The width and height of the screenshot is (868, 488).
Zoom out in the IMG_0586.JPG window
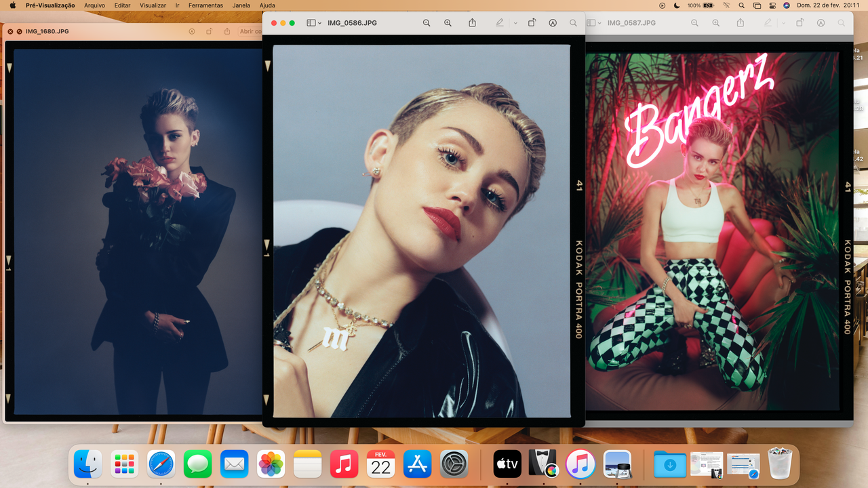427,23
